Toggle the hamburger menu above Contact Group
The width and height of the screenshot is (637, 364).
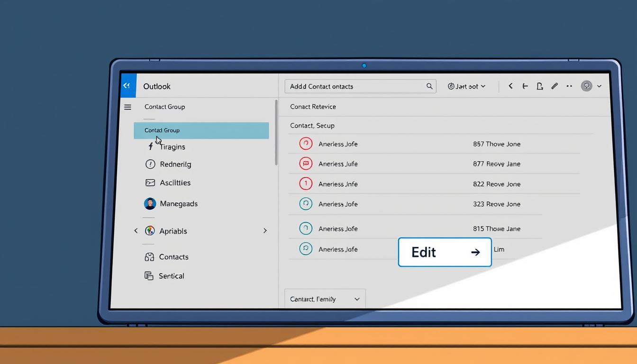127,107
